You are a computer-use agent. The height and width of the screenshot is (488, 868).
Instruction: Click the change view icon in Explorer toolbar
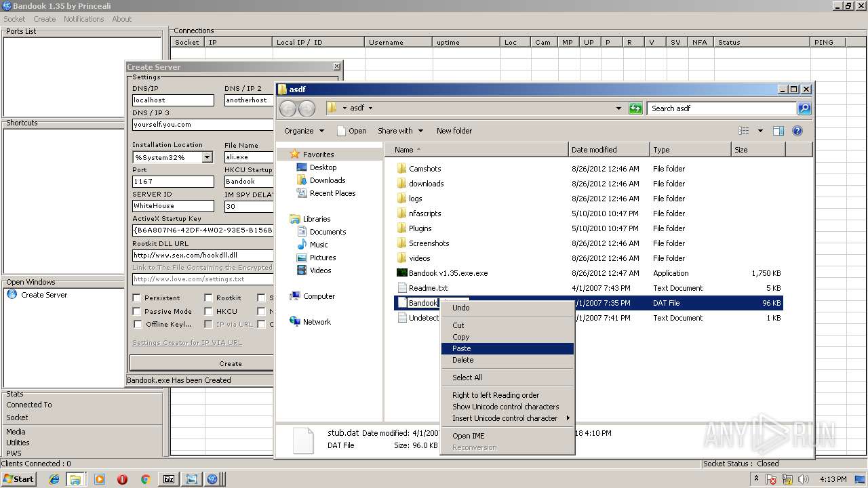pos(744,131)
